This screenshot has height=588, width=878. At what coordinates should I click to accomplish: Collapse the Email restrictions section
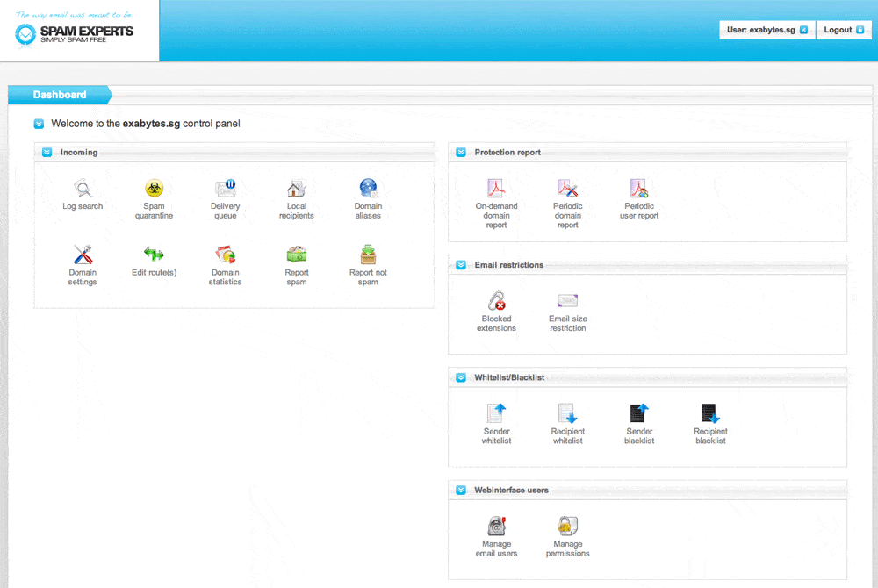coord(461,265)
